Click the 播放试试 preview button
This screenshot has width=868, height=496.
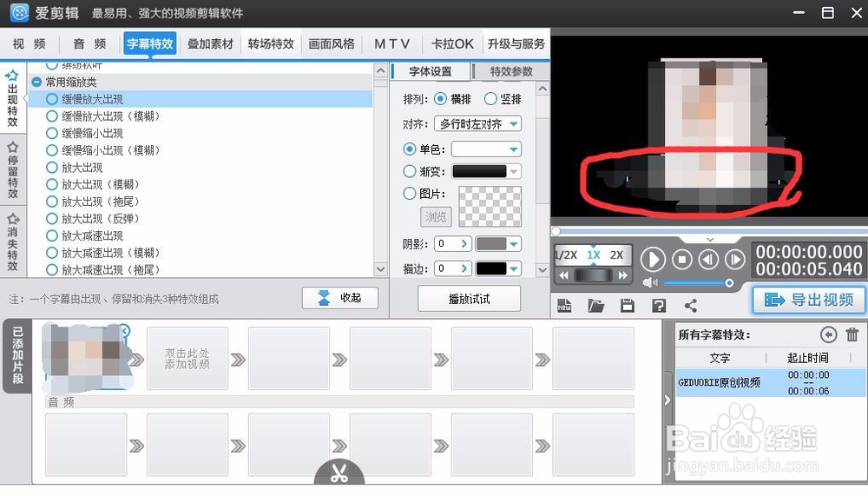pyautogui.click(x=469, y=299)
